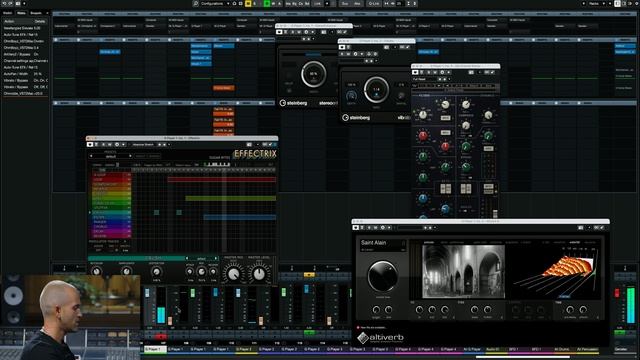Select the CHORUS effect row in Effectrix
The height and width of the screenshot is (360, 640).
[x=111, y=227]
